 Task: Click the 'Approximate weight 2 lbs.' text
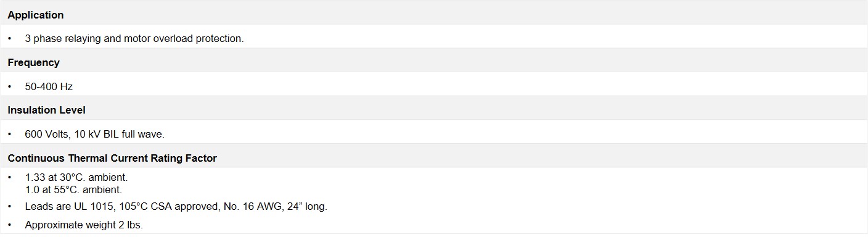[84, 225]
